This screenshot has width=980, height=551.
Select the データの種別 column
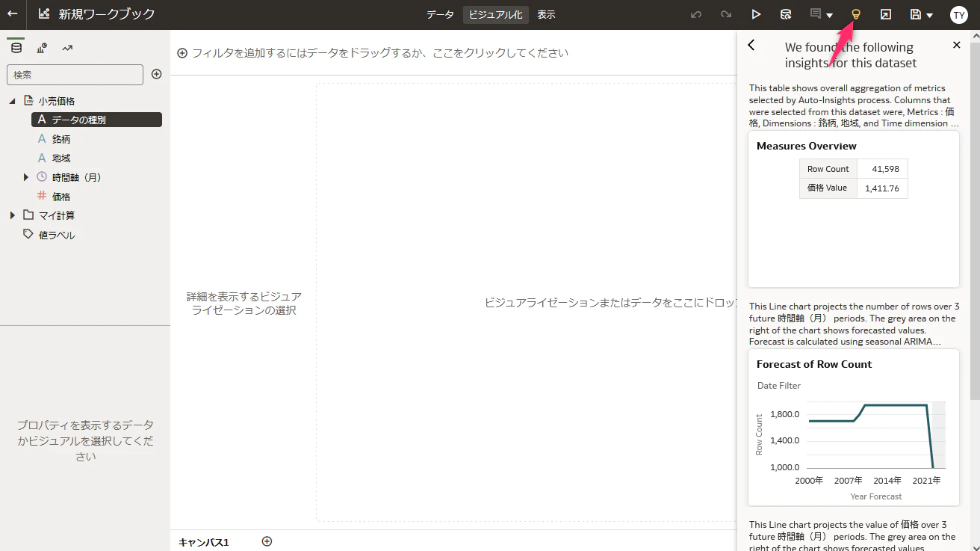click(96, 120)
